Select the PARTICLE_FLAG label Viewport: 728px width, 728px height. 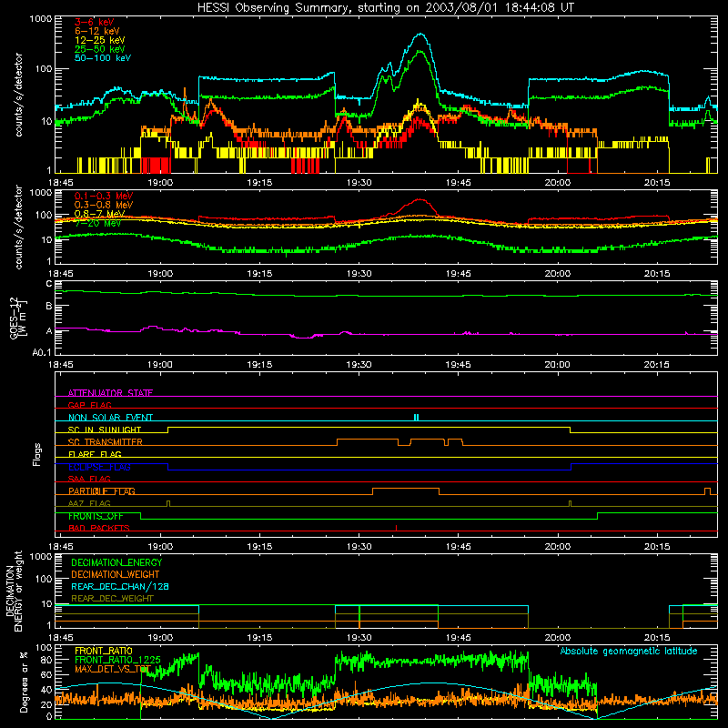click(102, 490)
